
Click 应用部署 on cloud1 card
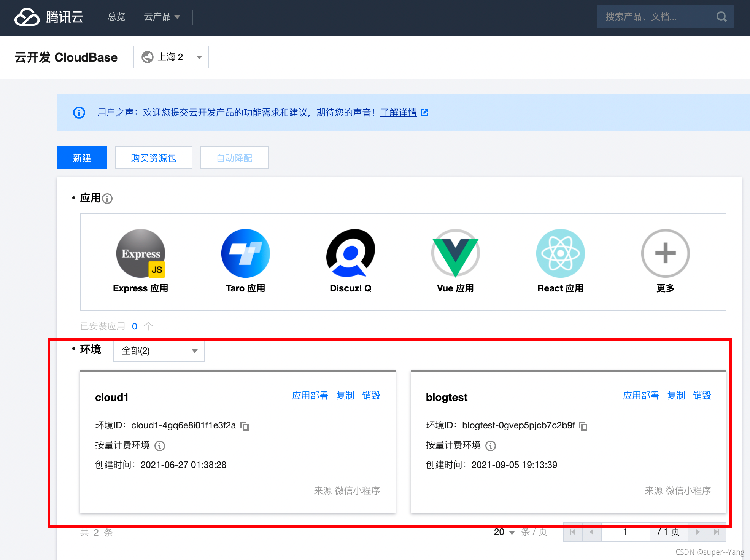[x=310, y=396]
